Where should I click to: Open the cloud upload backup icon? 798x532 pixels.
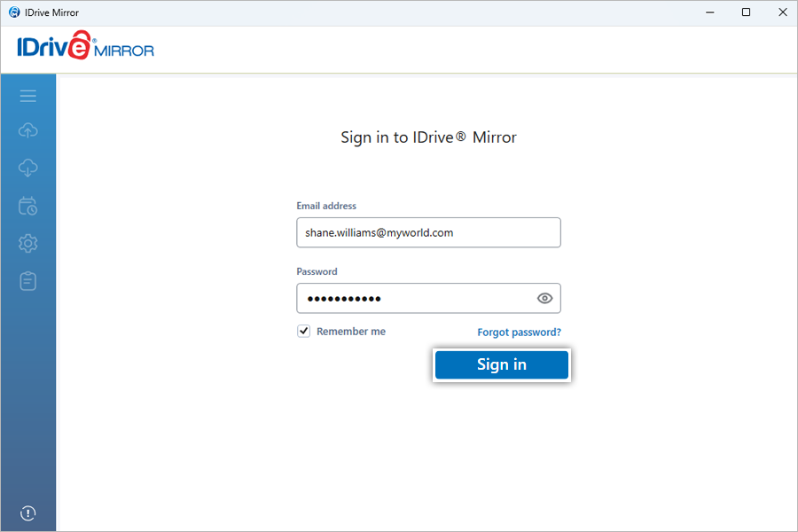[x=28, y=130]
